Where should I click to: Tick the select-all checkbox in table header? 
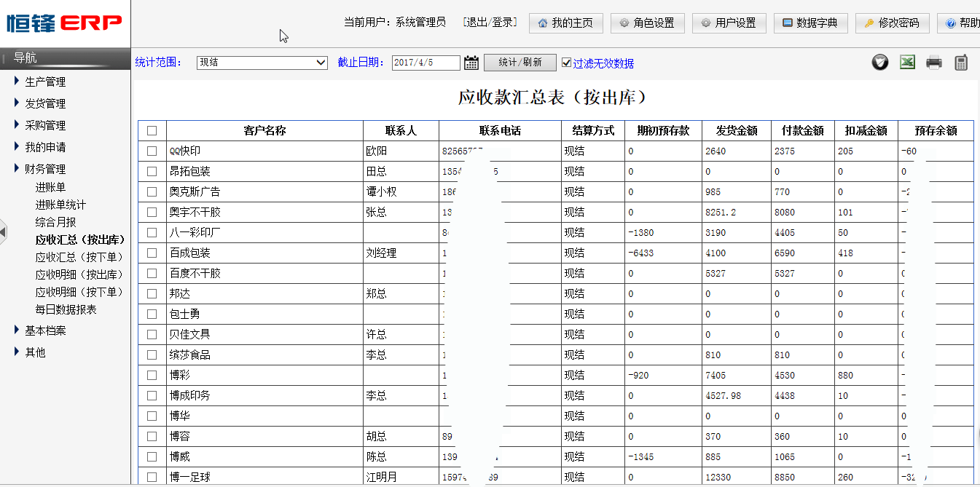[x=152, y=131]
